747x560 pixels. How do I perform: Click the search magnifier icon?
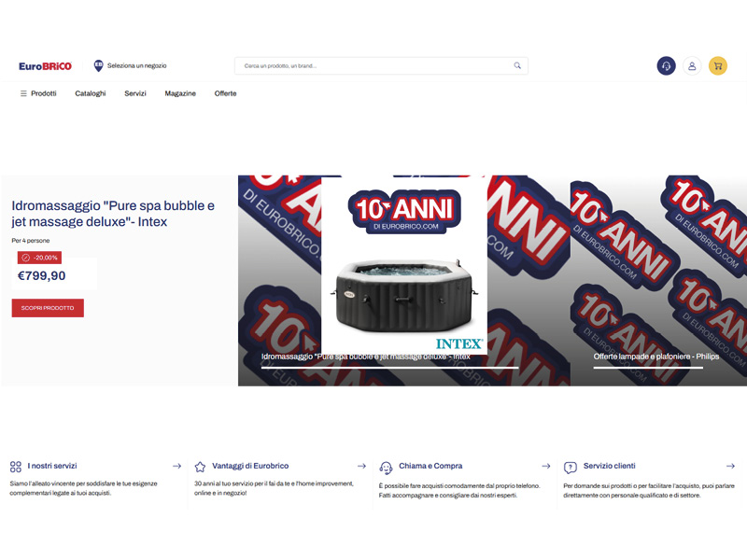tap(517, 65)
